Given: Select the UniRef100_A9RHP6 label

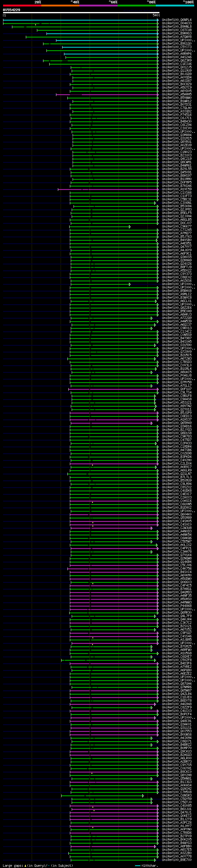Looking at the screenshot, I should pyautogui.click(x=176, y=54).
